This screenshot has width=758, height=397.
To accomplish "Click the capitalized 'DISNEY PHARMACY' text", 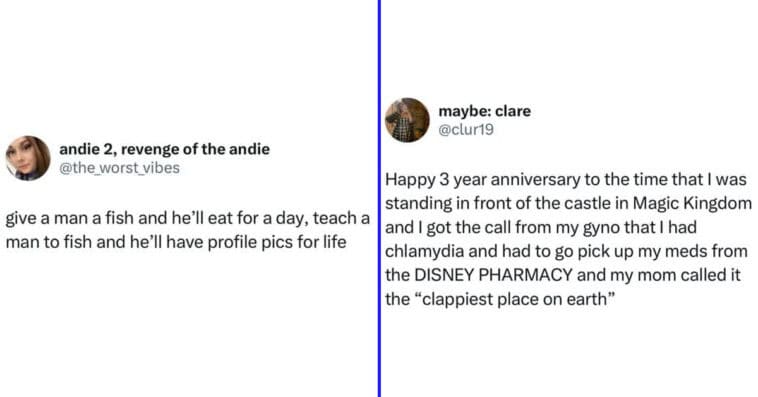I will click(493, 275).
